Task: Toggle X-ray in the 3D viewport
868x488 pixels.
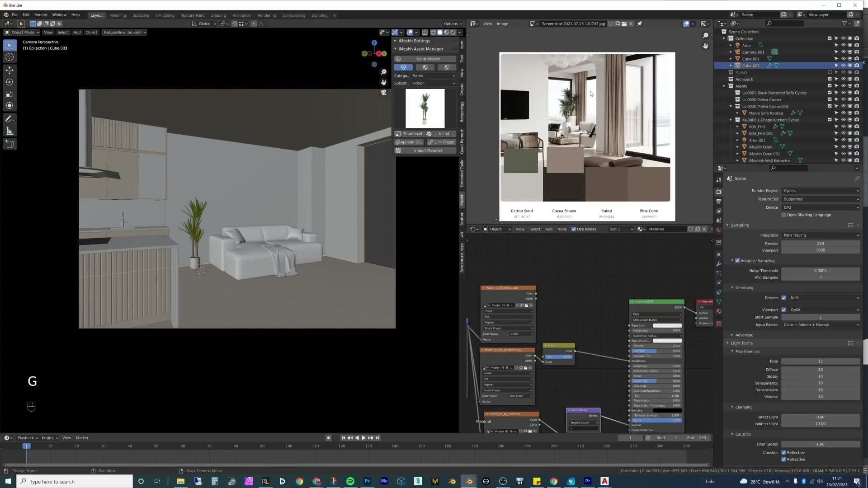Action: [425, 33]
